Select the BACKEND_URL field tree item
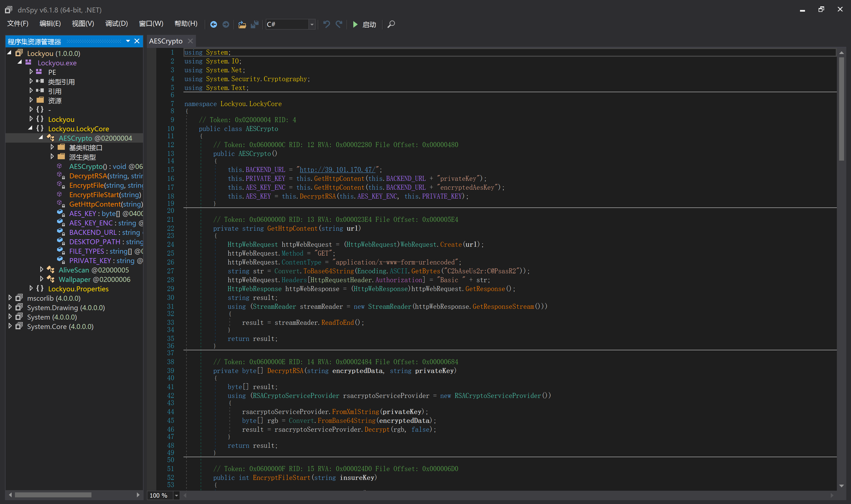The width and height of the screenshot is (851, 504). click(x=106, y=232)
